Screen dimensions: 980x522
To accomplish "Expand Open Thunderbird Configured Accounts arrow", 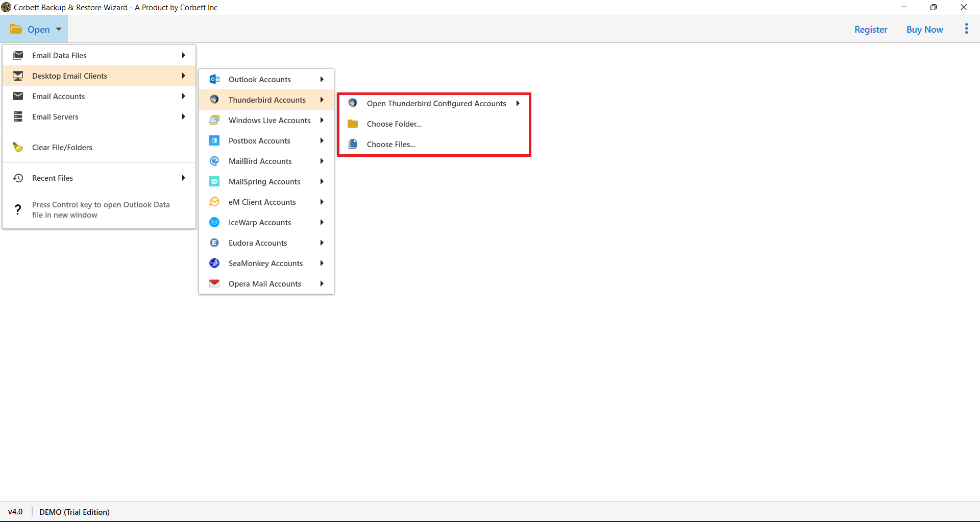I will click(518, 103).
